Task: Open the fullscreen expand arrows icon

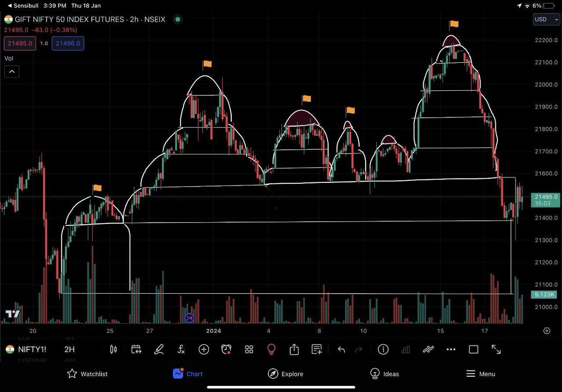Action: (495, 349)
